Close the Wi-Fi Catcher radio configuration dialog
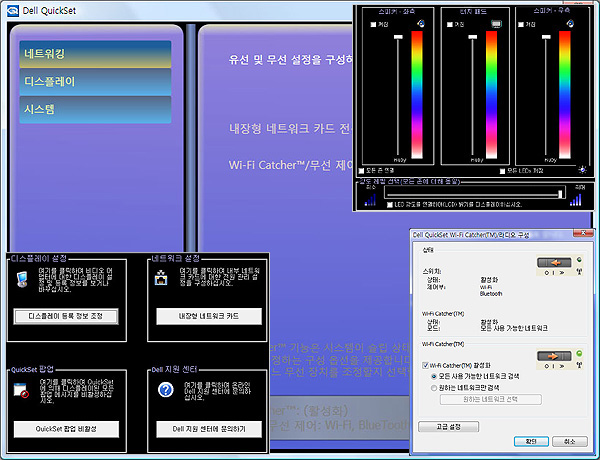600x460 pixels. click(583, 233)
